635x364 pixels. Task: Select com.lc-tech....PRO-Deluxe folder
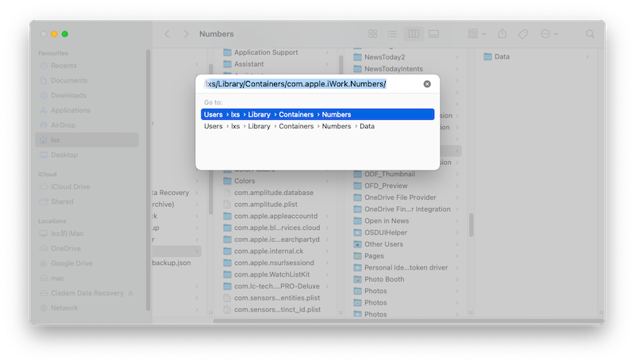[x=275, y=286]
